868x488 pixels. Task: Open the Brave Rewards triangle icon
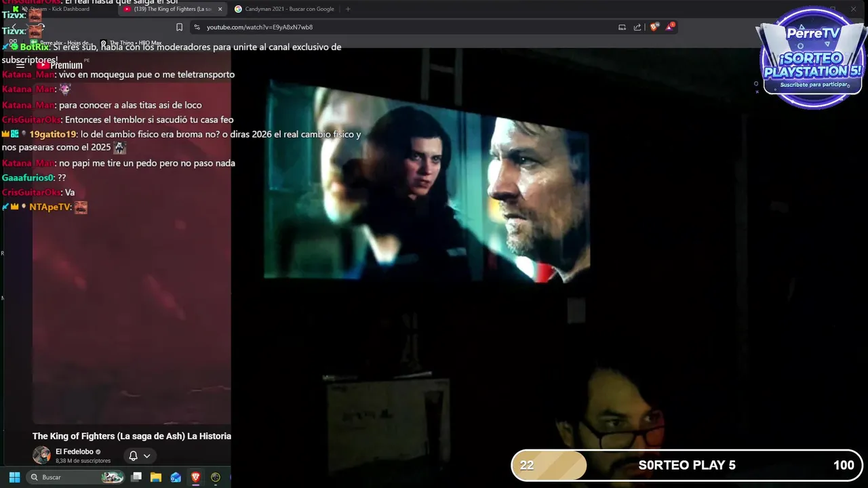(671, 26)
